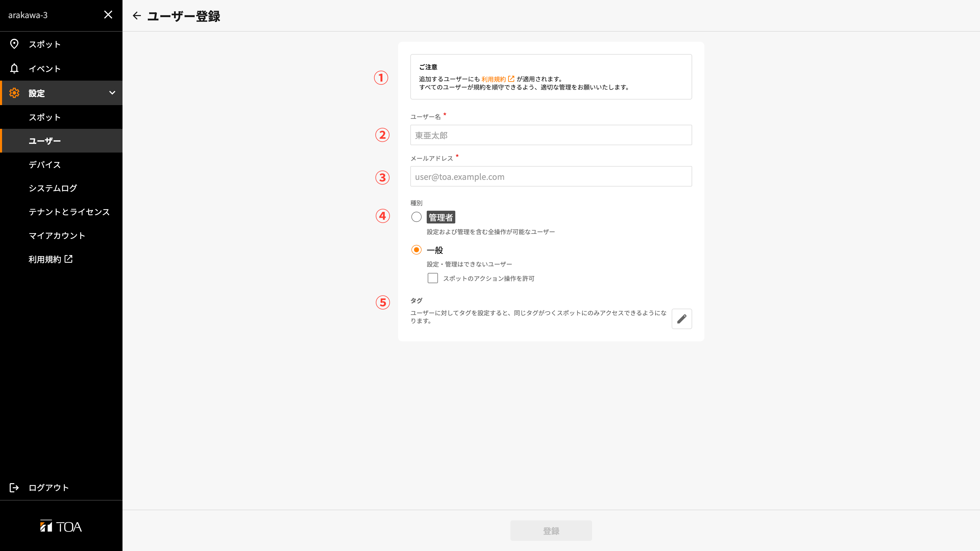980x551 pixels.
Task: Open the external link icon beside sidebar 利用規約
Action: pyautogui.click(x=68, y=259)
